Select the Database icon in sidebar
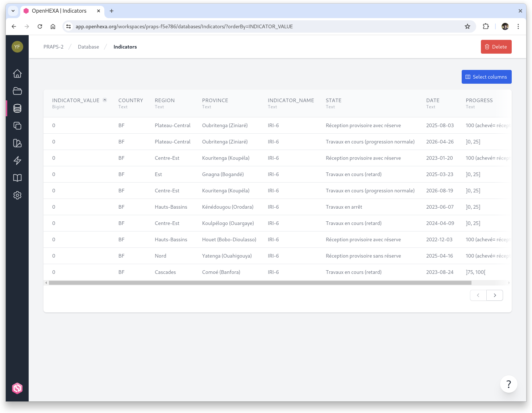This screenshot has height=413, width=532. 17,108
